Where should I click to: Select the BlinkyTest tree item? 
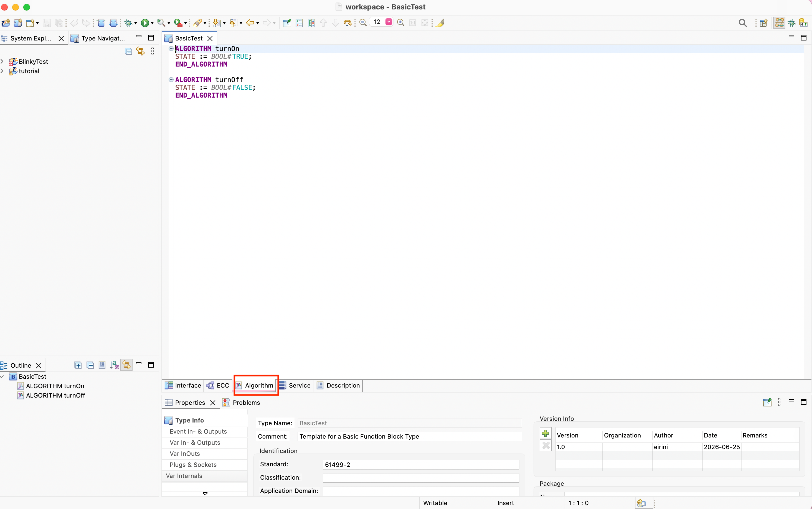[x=33, y=62]
